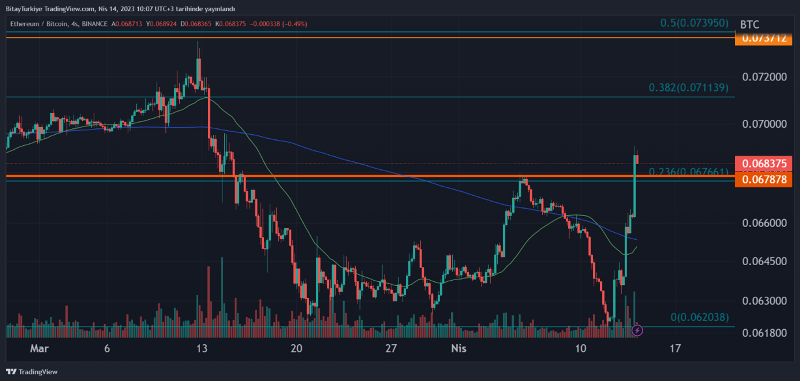Viewport: 800px width, 381px height.
Task: Click the K0.068375 close value
Action: 231,23
